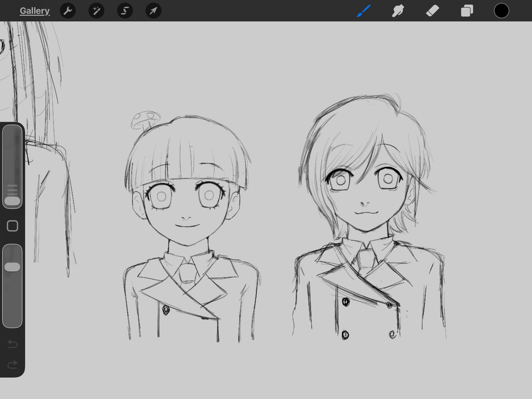
Task: Return to the Gallery
Action: point(35,11)
